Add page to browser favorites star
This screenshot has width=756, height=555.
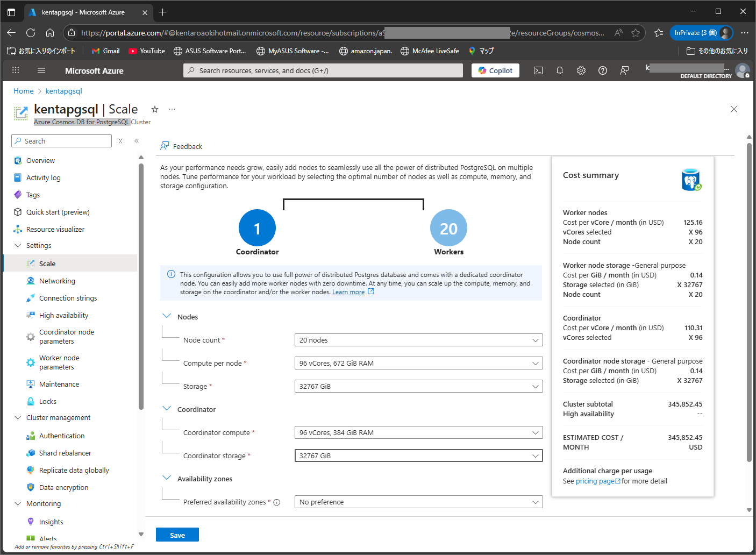[x=636, y=33]
